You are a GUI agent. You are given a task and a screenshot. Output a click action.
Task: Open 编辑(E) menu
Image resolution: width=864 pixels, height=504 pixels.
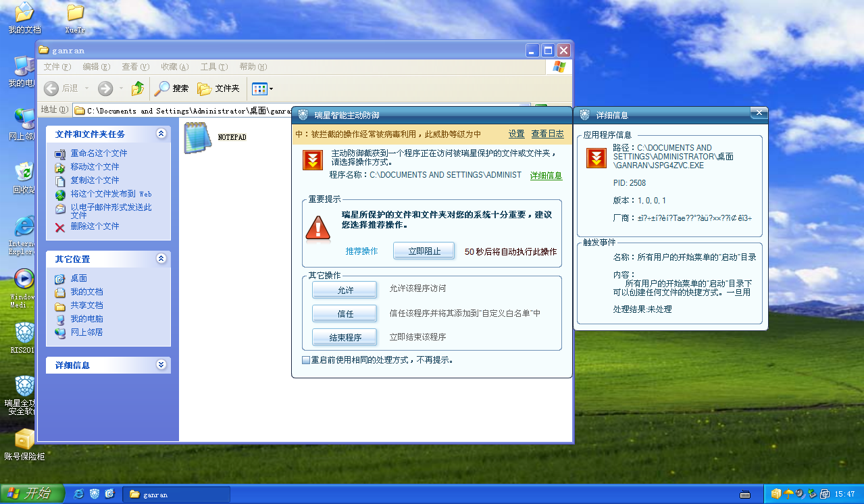pyautogui.click(x=97, y=67)
